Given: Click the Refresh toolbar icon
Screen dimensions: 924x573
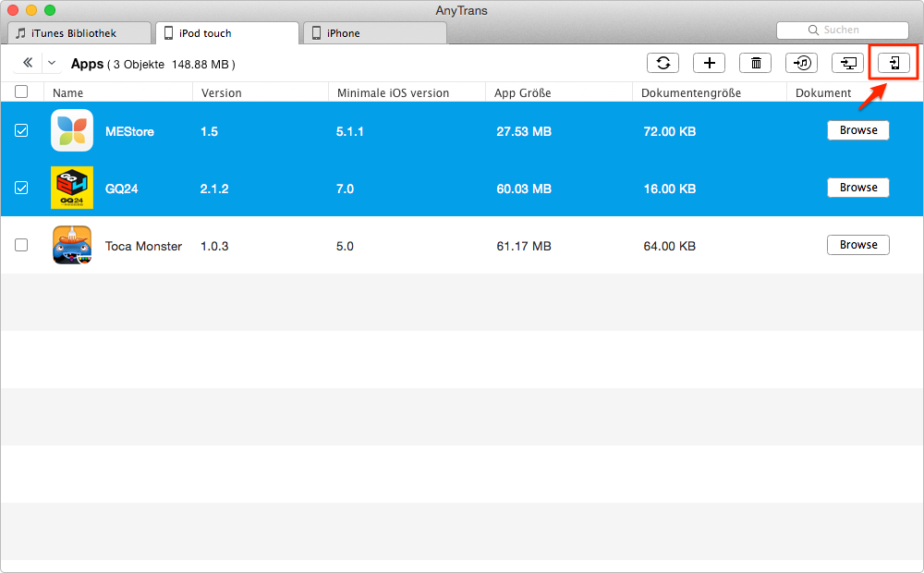Looking at the screenshot, I should [x=663, y=63].
